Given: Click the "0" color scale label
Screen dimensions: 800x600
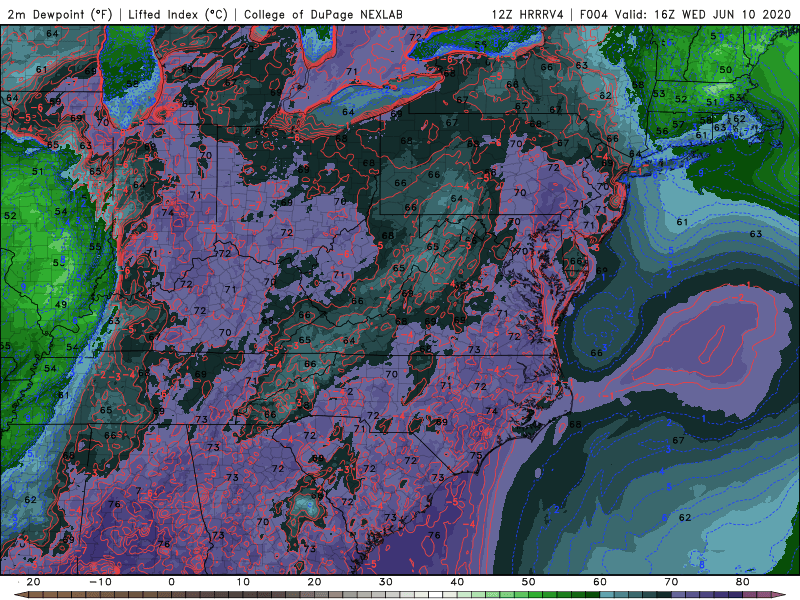Looking at the screenshot, I should 171,582.
